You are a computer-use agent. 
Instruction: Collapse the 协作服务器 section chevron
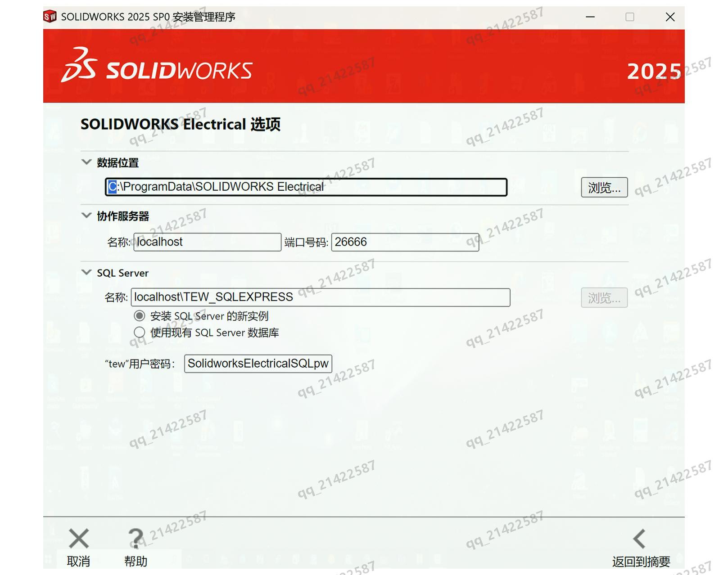(86, 216)
